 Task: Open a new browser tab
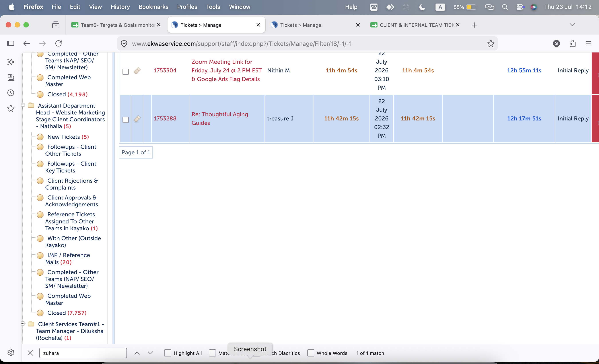(x=474, y=25)
